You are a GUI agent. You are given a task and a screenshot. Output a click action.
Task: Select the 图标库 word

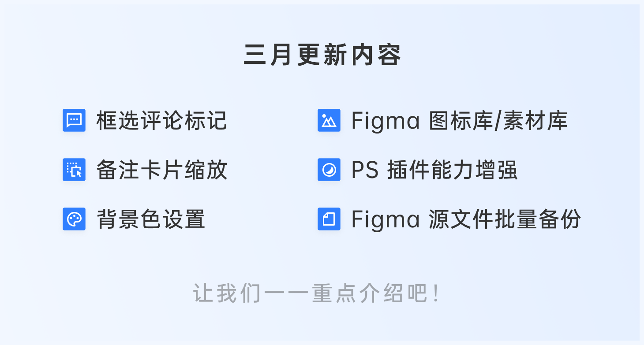point(461,121)
